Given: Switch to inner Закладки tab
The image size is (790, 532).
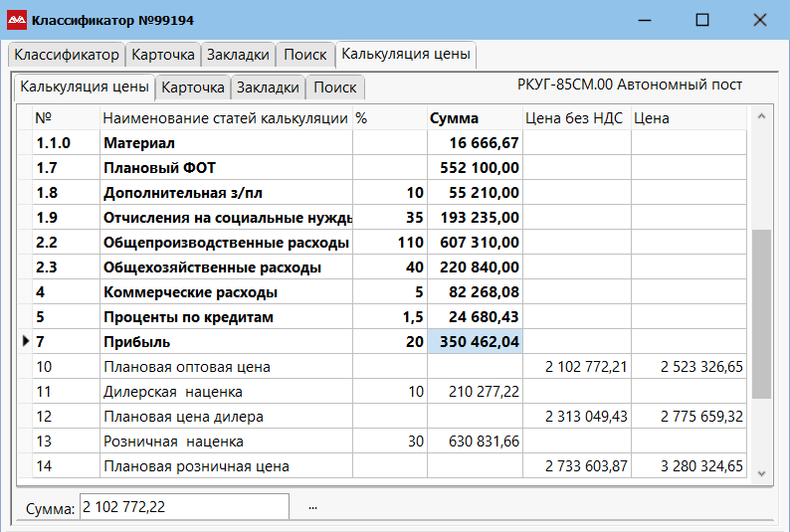Looking at the screenshot, I should tap(268, 88).
